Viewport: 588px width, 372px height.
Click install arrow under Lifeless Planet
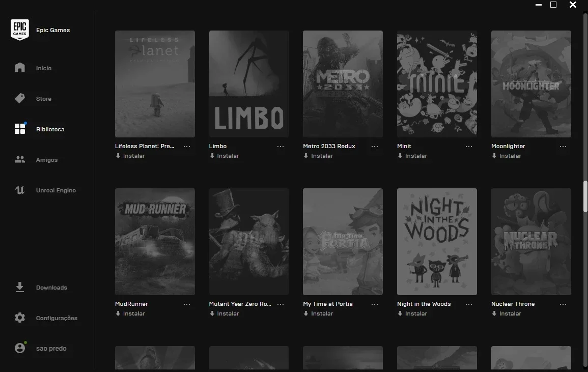[x=118, y=156]
